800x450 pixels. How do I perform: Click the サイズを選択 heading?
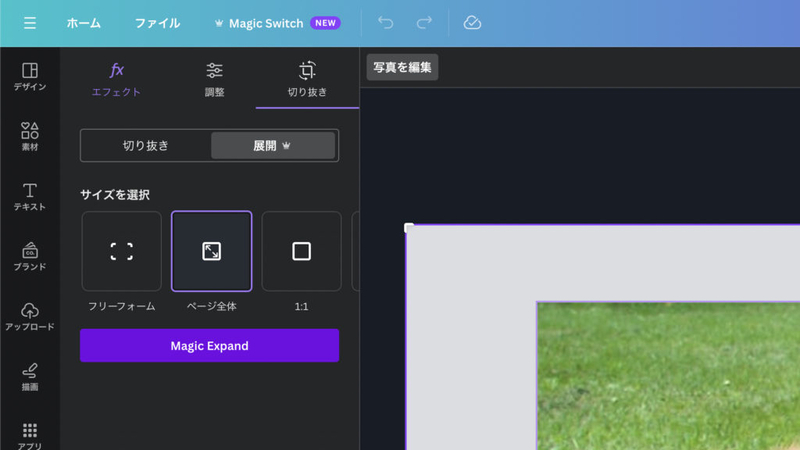(115, 194)
